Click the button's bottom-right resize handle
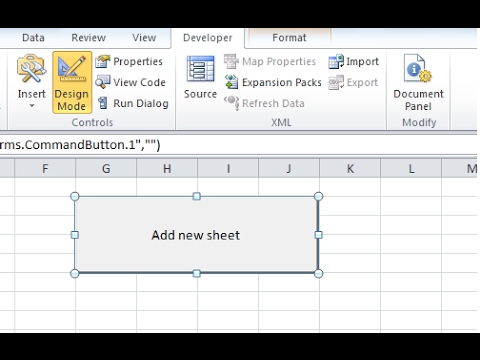The image size is (480, 360). click(x=318, y=273)
